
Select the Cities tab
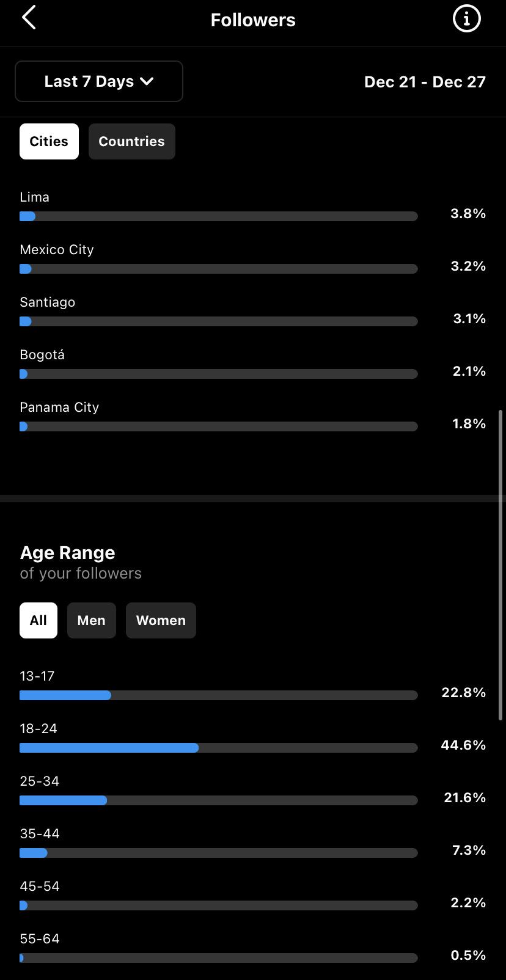[49, 141]
